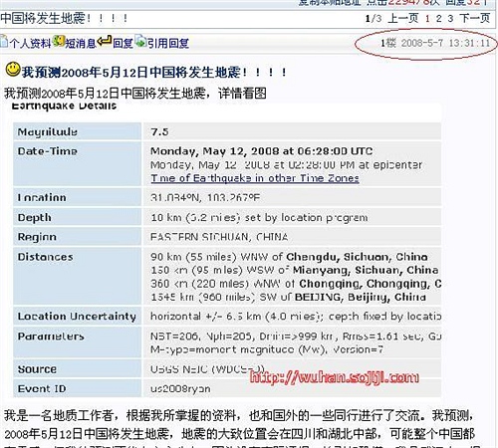Image resolution: width=498 pixels, height=448 pixels.
Task: Click the Region value EASTERN SICHUAN, CHINA
Action: pyautogui.click(x=219, y=237)
